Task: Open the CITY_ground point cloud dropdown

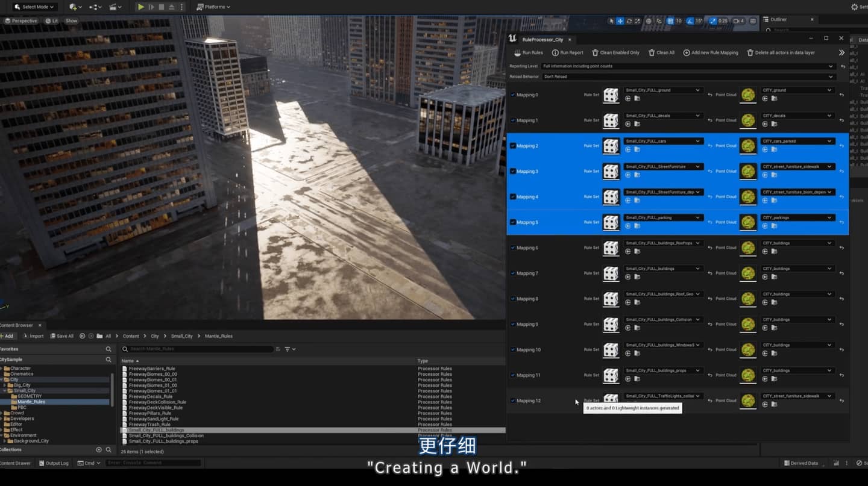Action: [x=798, y=90]
